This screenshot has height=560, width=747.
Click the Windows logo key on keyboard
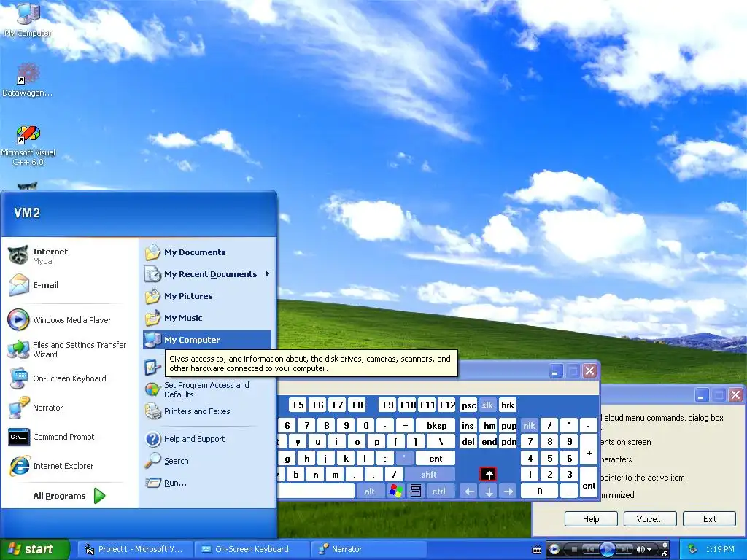coord(396,491)
